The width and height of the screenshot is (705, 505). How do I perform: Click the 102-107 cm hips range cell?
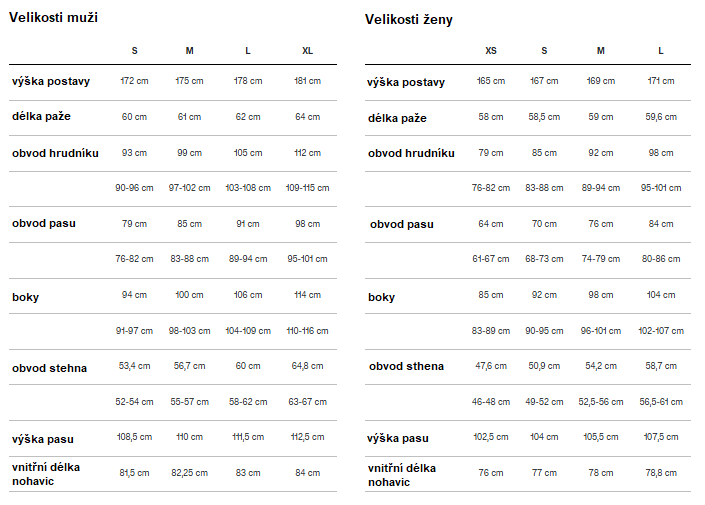pos(661,331)
